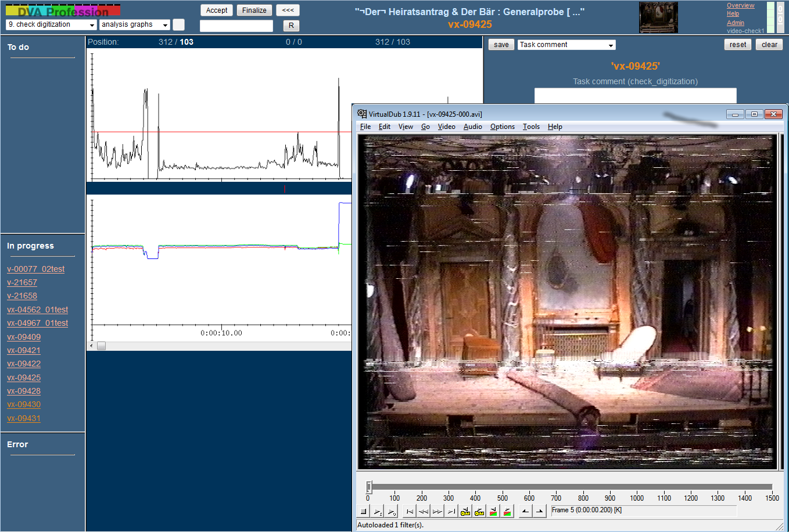Open the vx-09430 link in progress list

[24, 405]
